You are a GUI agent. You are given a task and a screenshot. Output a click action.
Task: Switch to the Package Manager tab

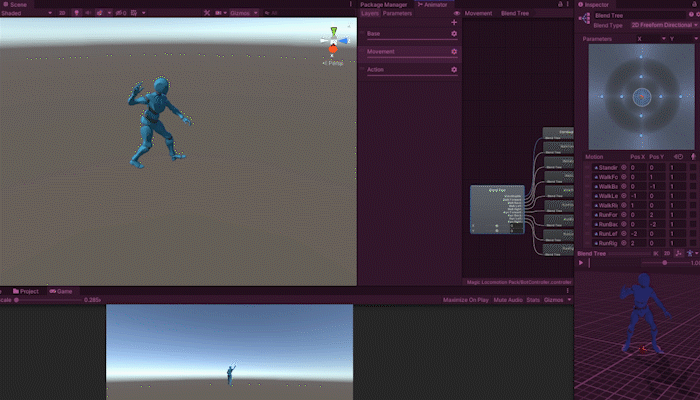click(x=383, y=4)
